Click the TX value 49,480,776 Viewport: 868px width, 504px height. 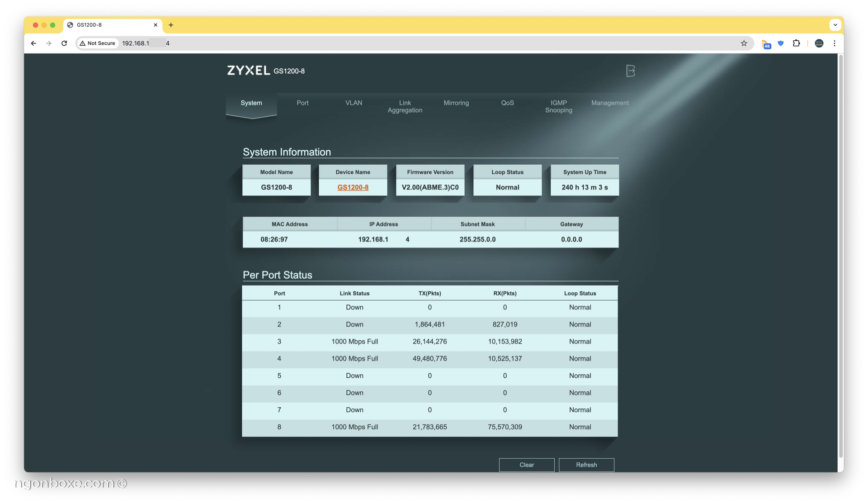pos(429,359)
